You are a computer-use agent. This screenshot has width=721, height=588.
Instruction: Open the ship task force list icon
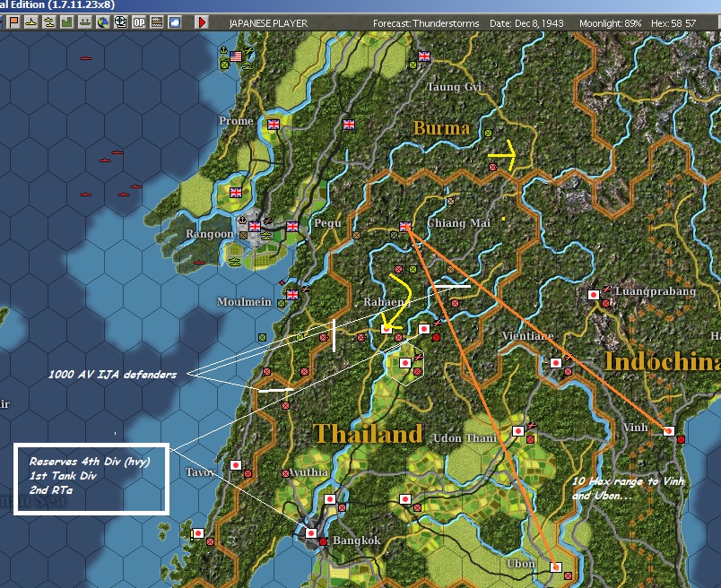click(31, 22)
